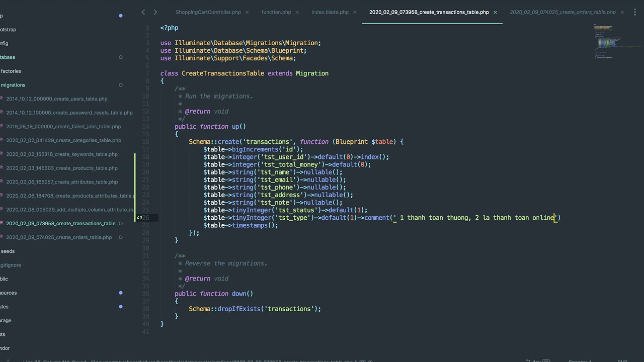Screen dimensions: 644x362
Task: Switch to the index.blade.php tab
Action: 330,12
